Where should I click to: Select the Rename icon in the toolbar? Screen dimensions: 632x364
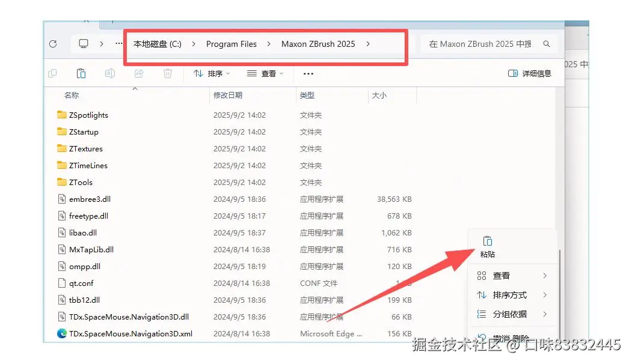coord(110,73)
